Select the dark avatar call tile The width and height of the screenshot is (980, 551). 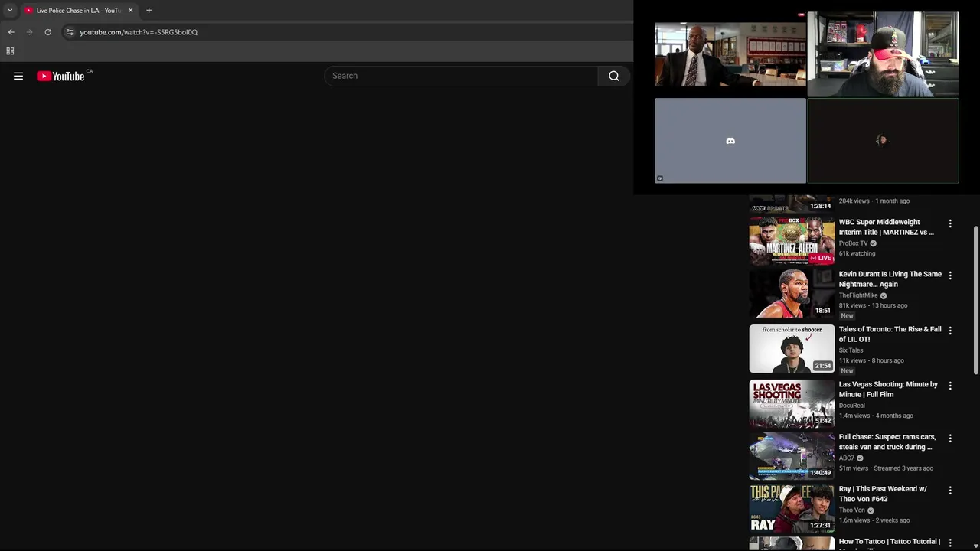[883, 141]
